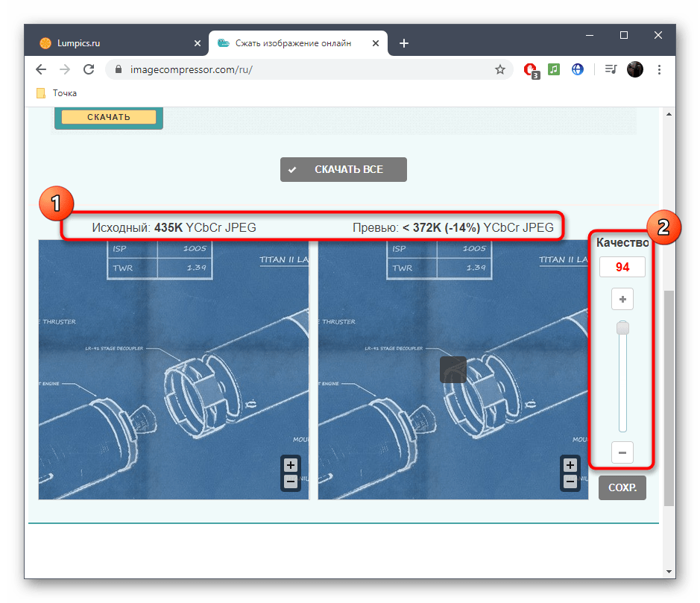Click the yellow СКАЧАТЬ button
Viewport: 700px width, 603px height.
(109, 117)
